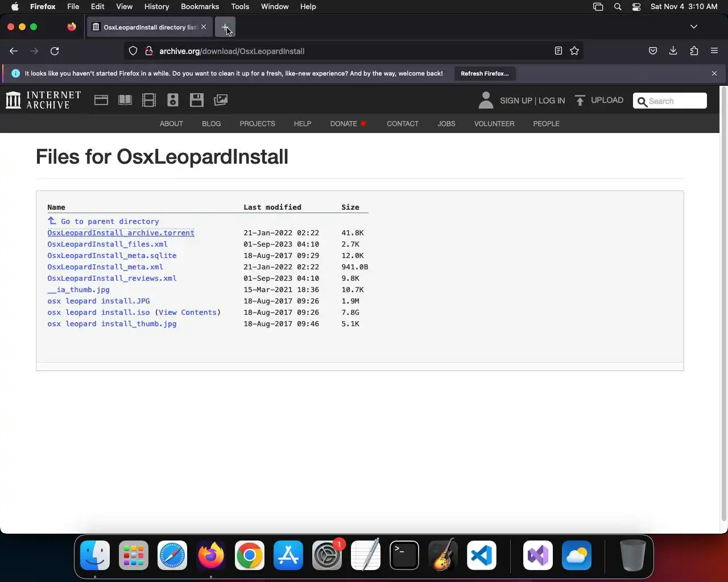Open Visual Studio Code in Dock
728x582 pixels.
coord(482,555)
